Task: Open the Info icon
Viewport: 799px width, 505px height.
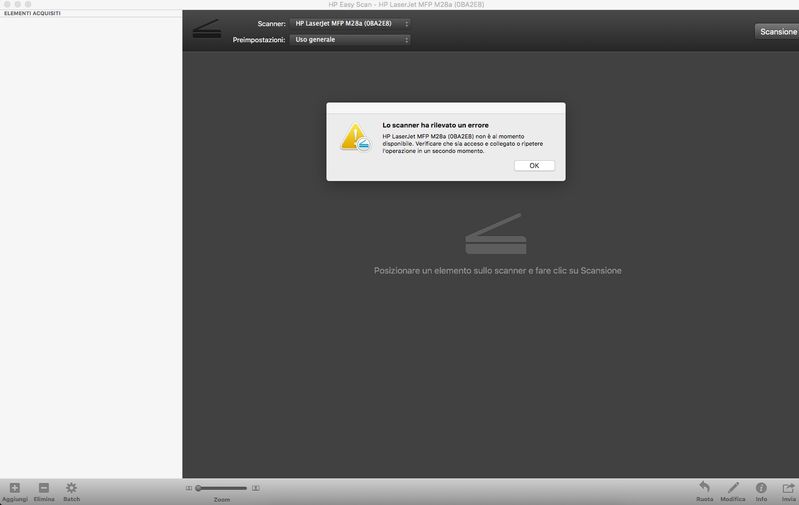Action: point(761,488)
